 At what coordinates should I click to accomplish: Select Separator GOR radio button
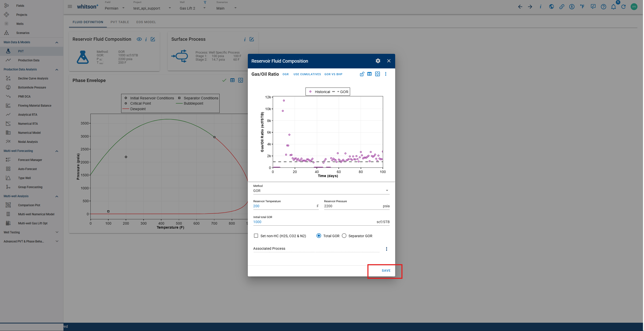click(x=344, y=236)
